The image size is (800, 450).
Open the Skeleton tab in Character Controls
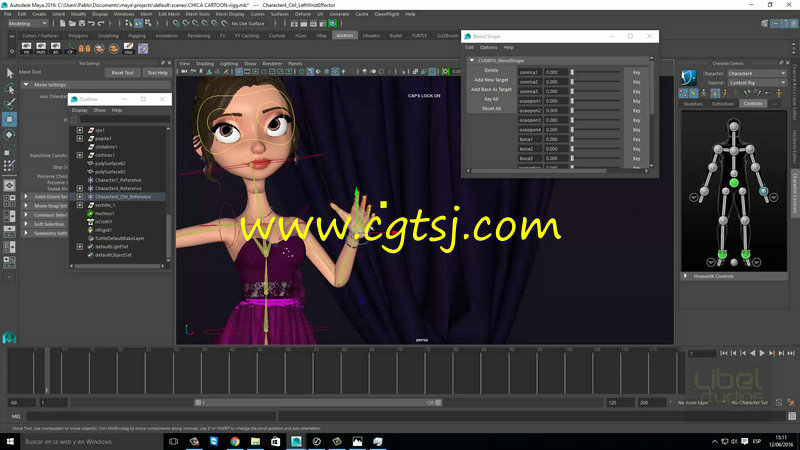(x=693, y=104)
